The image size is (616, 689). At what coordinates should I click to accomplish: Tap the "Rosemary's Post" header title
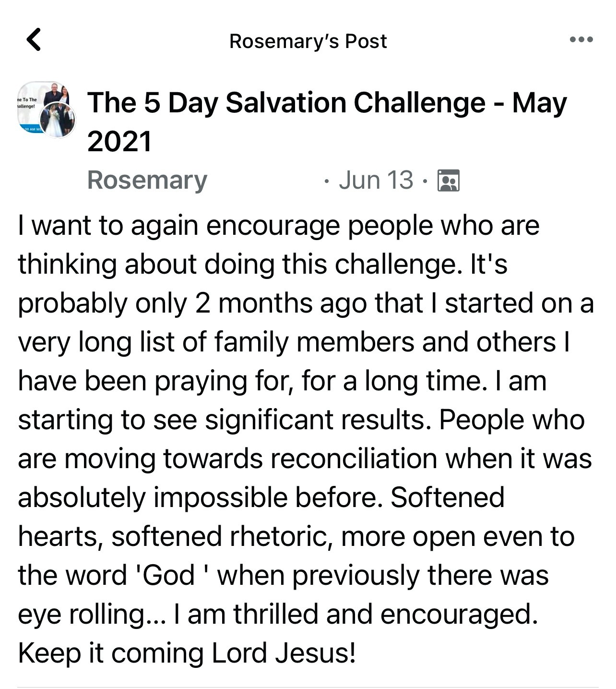point(308,41)
